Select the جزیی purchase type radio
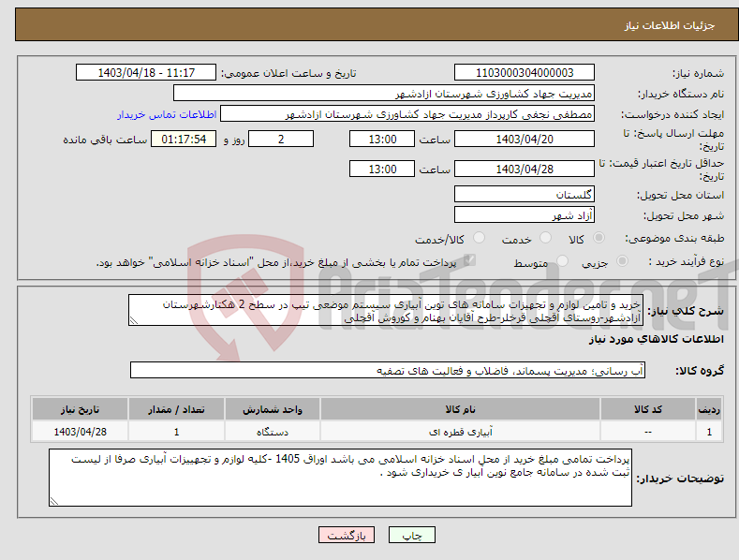739x560 pixels. tap(622, 260)
